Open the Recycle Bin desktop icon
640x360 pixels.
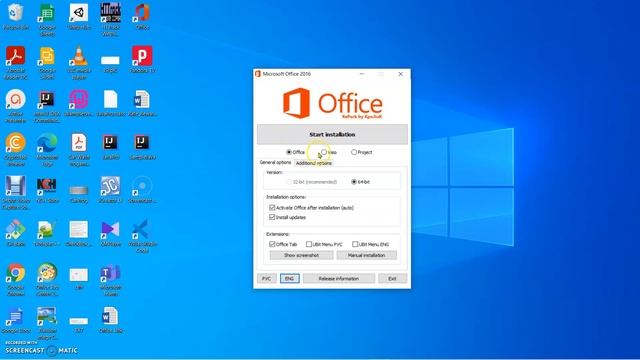coord(16,17)
